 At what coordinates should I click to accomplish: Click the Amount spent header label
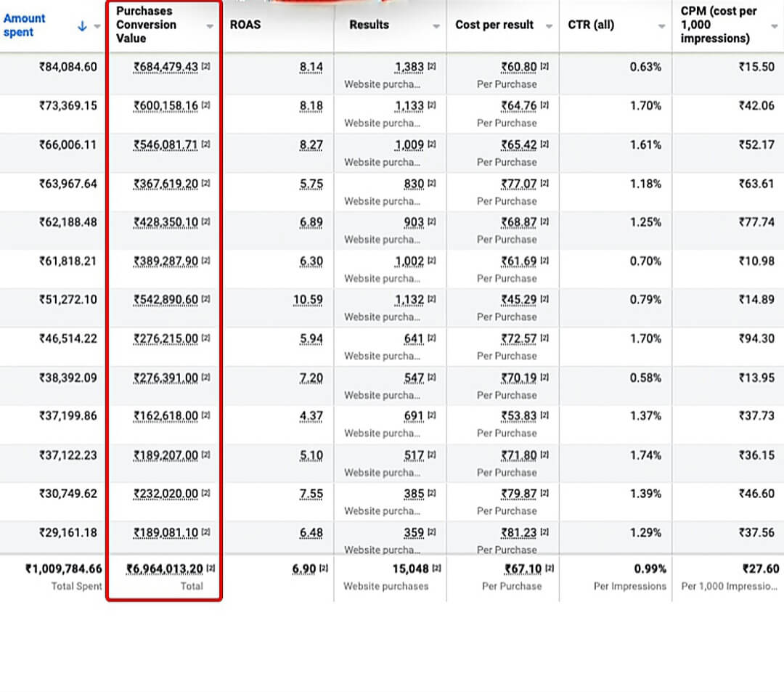click(25, 25)
